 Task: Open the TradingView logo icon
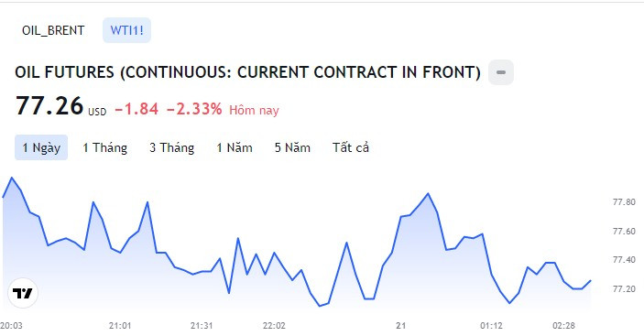click(23, 293)
